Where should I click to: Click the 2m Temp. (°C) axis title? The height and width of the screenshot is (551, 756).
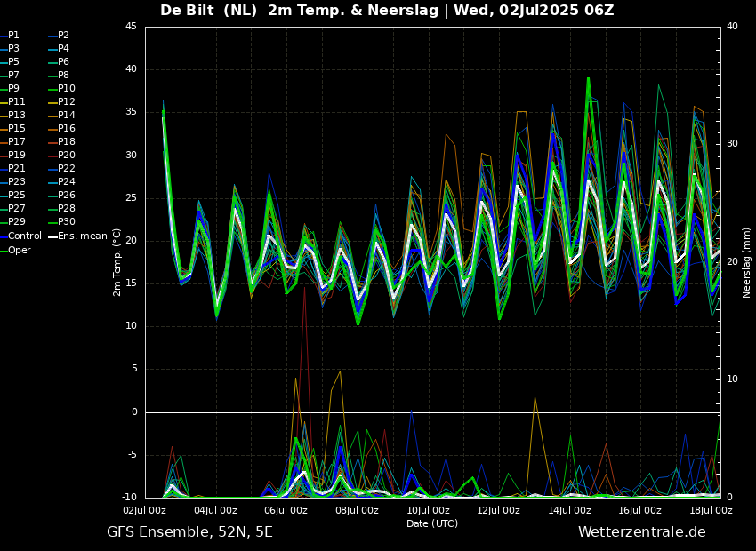pyautogui.click(x=117, y=262)
